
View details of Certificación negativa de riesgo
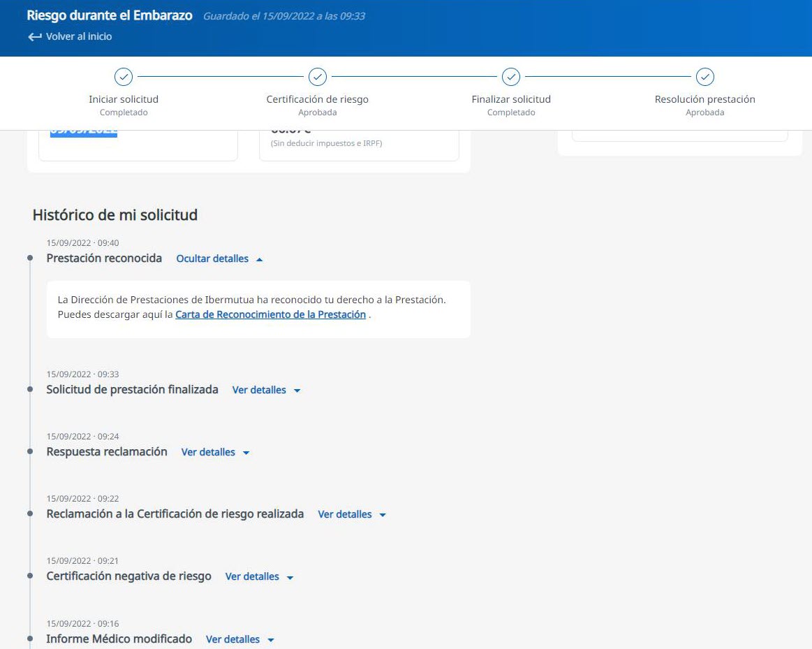click(x=252, y=576)
